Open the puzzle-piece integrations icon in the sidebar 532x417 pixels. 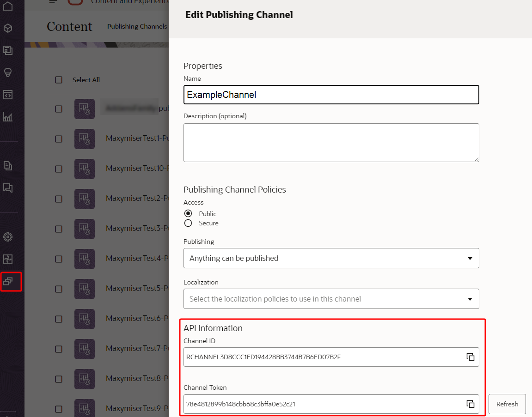click(x=8, y=259)
